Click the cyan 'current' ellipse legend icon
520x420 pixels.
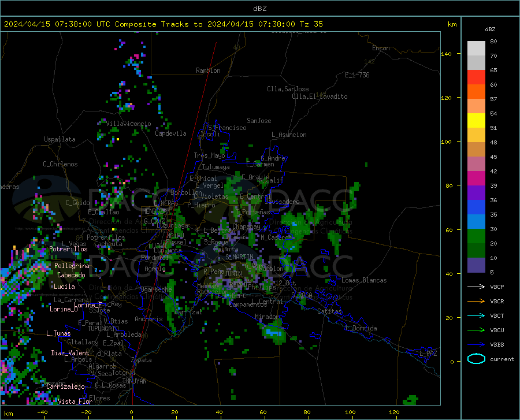pos(476,359)
